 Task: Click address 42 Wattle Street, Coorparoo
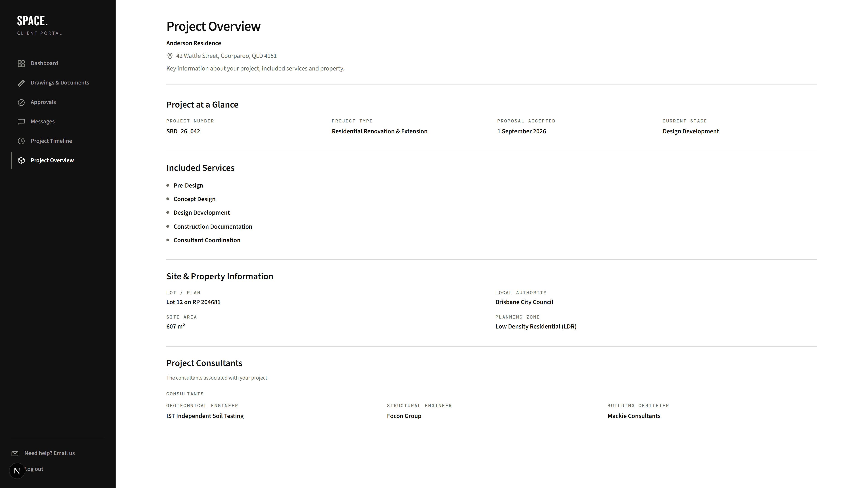click(226, 56)
